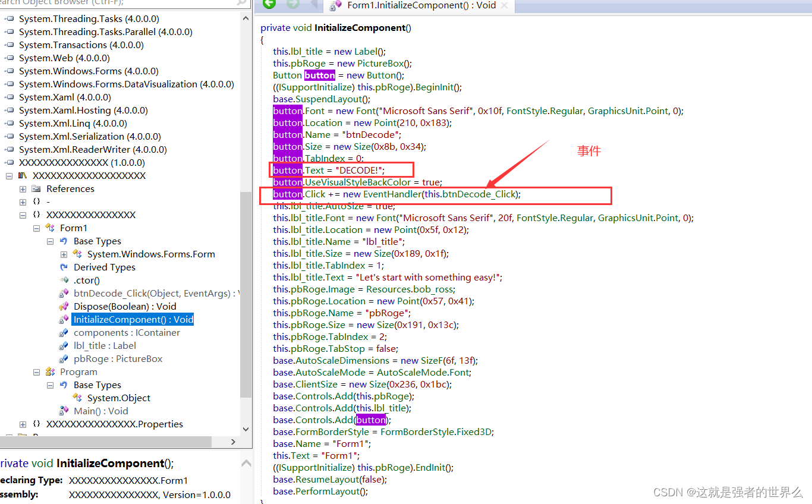Click the tree horizontal scrollbar right arrow
The image size is (812, 504).
[x=233, y=442]
